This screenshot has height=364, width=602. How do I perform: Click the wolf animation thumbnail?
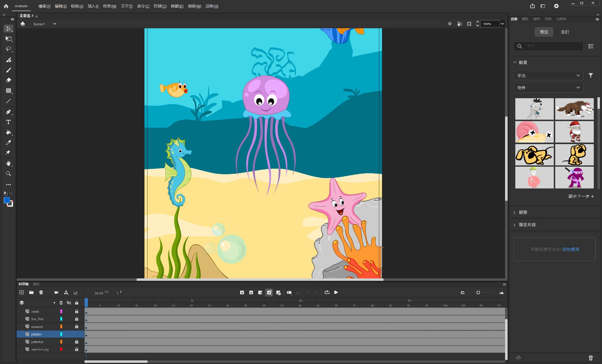tap(574, 109)
